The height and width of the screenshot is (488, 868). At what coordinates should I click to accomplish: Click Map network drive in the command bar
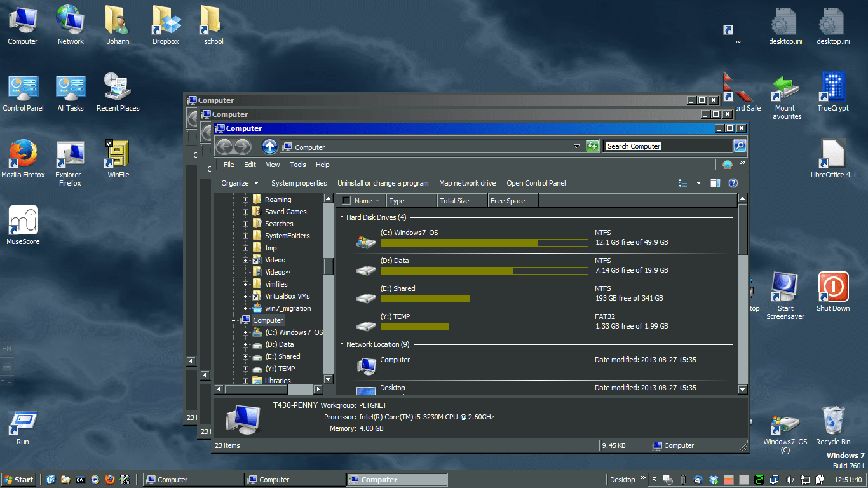467,183
